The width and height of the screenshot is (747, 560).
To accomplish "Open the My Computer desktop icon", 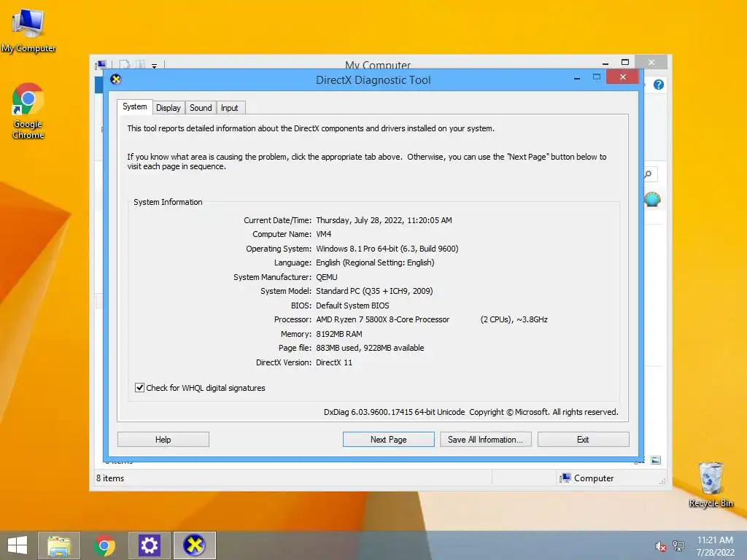I will click(x=28, y=29).
